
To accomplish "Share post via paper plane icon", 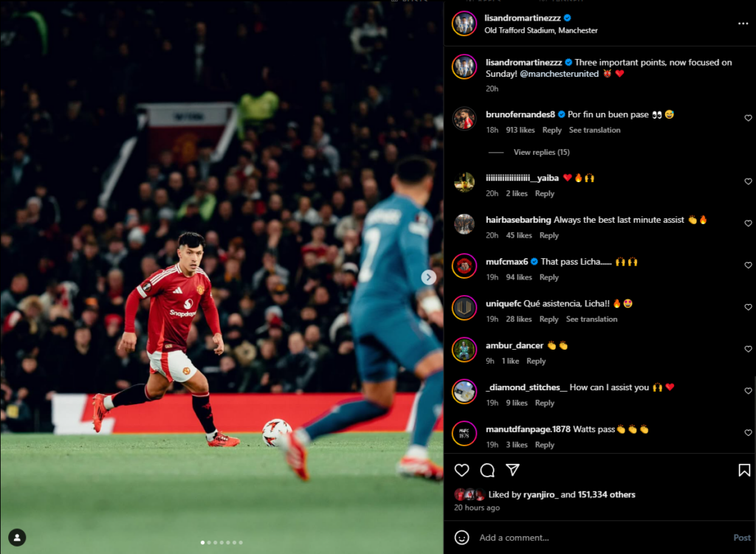I will (512, 470).
